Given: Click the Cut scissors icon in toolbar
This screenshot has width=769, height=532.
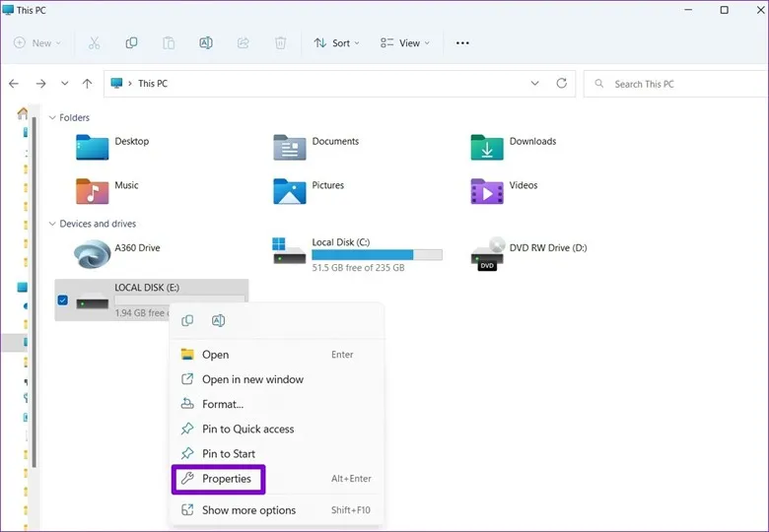Looking at the screenshot, I should tap(95, 43).
